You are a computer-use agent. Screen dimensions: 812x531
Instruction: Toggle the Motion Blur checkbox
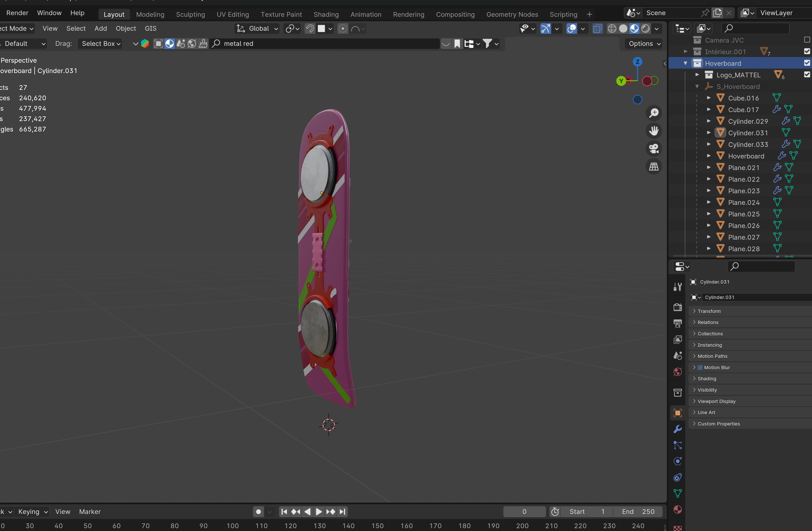coord(700,367)
